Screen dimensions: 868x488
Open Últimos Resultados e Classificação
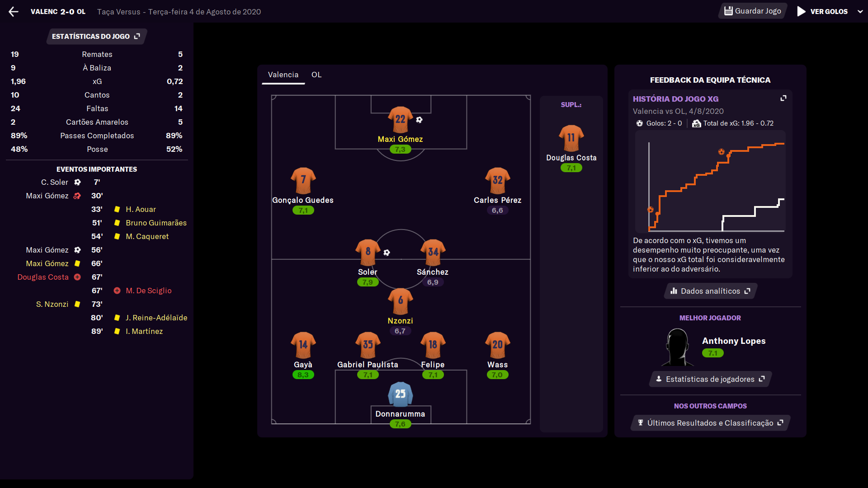(x=710, y=423)
